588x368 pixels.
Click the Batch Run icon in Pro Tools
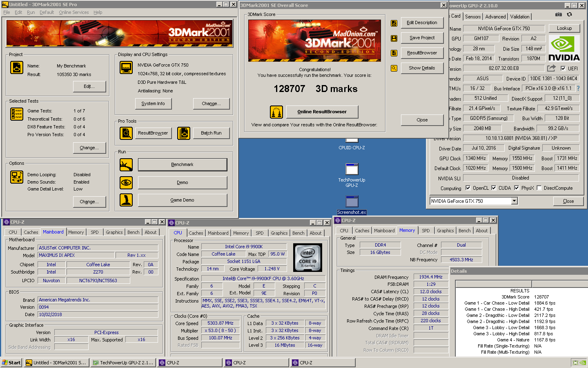pos(184,133)
